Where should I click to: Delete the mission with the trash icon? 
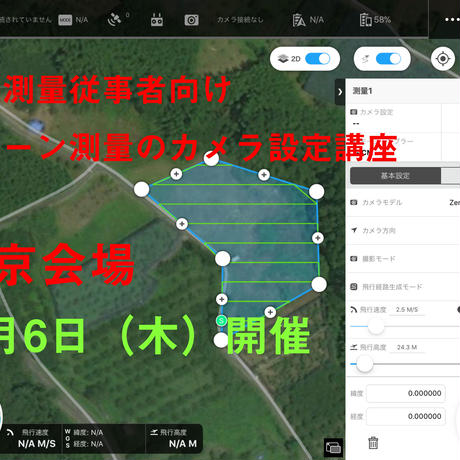pyautogui.click(x=373, y=443)
